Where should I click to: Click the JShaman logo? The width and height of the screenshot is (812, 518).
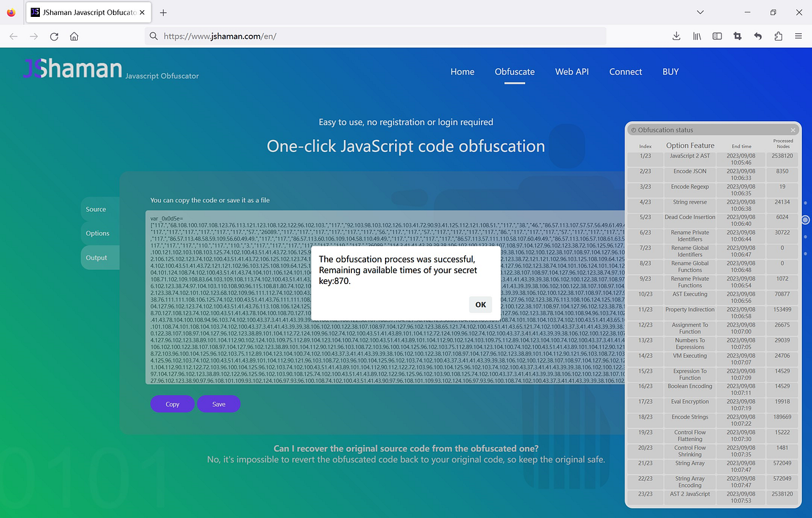[x=71, y=68]
